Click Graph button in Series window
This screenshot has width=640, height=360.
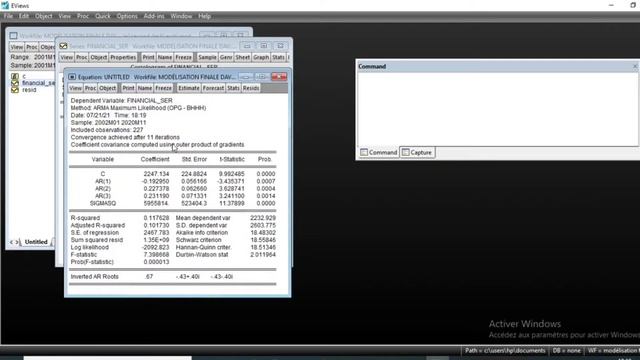pos(261,58)
